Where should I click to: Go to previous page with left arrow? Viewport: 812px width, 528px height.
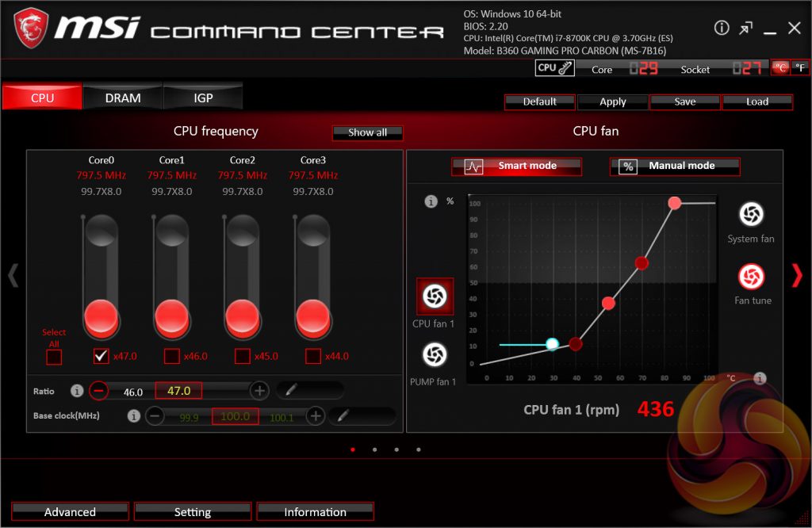(x=13, y=275)
